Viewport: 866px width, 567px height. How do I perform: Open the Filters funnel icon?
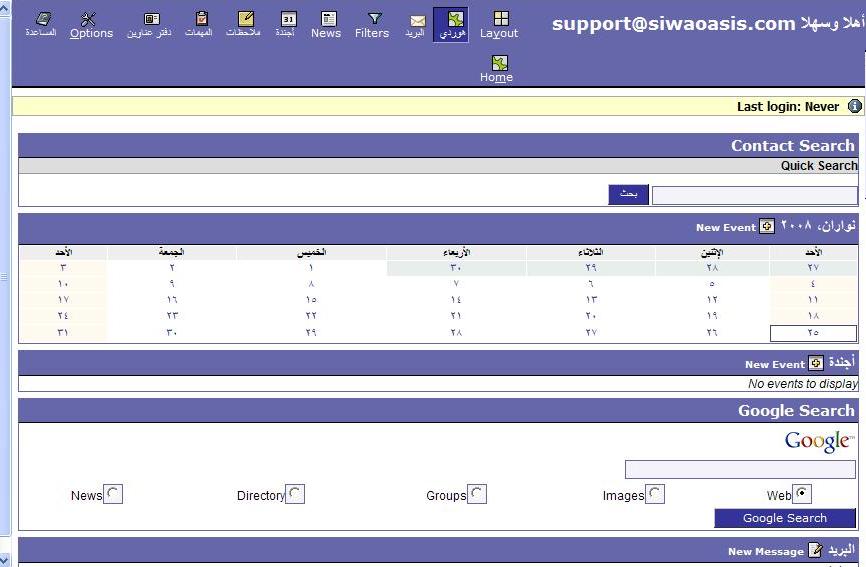pos(373,20)
